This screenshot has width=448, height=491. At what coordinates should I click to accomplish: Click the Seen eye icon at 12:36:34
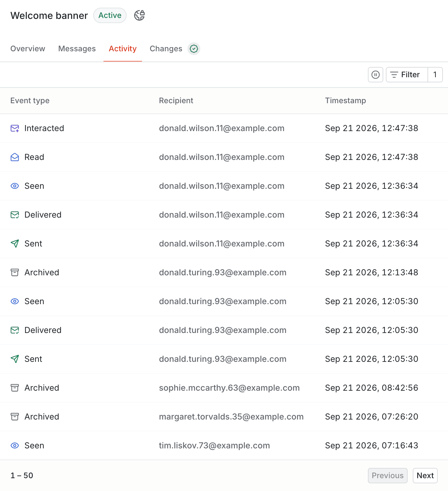15,186
